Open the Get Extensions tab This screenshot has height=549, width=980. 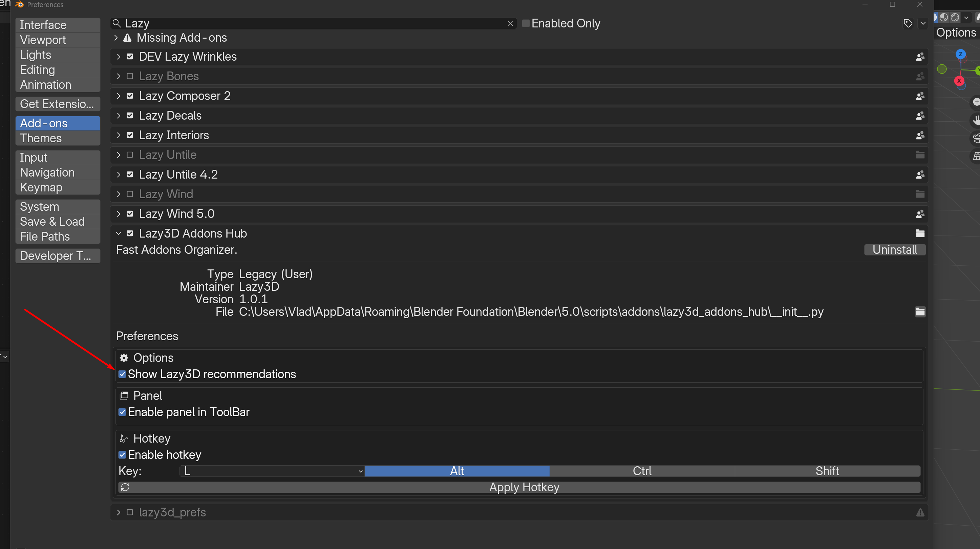[x=58, y=104]
